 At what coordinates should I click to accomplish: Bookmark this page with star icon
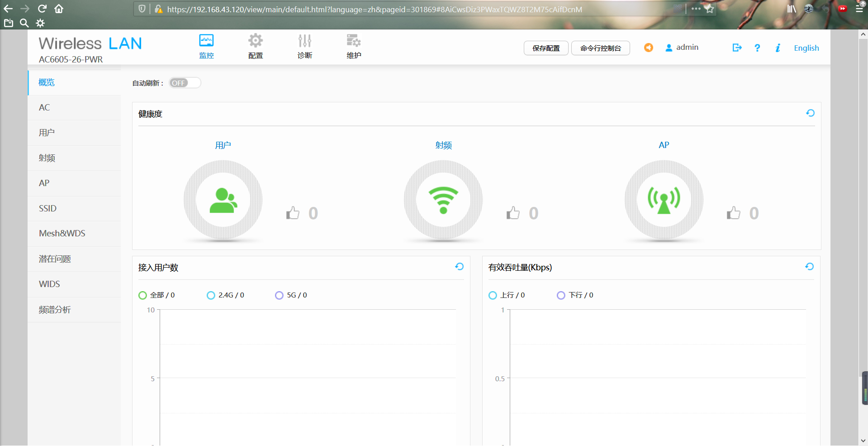(x=709, y=9)
